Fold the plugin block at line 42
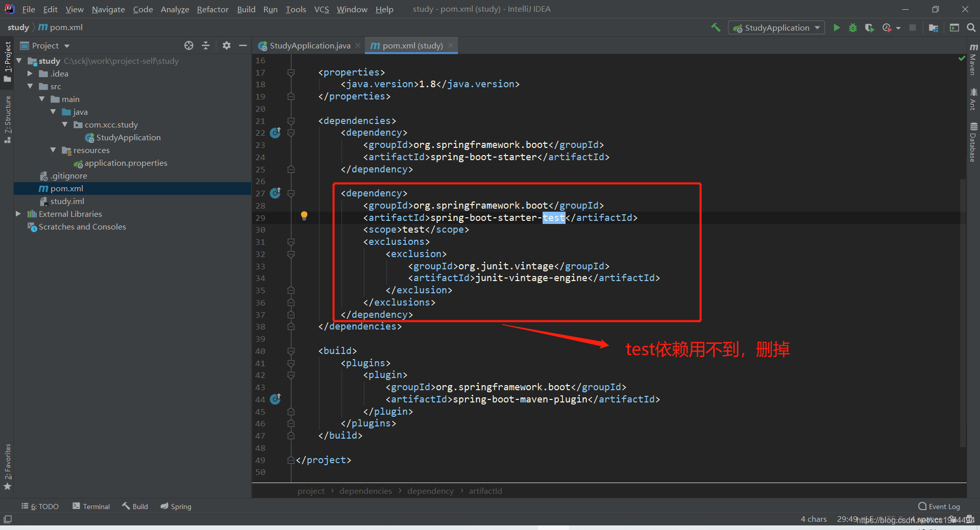Screen dimensions: 980x530 click(291, 375)
